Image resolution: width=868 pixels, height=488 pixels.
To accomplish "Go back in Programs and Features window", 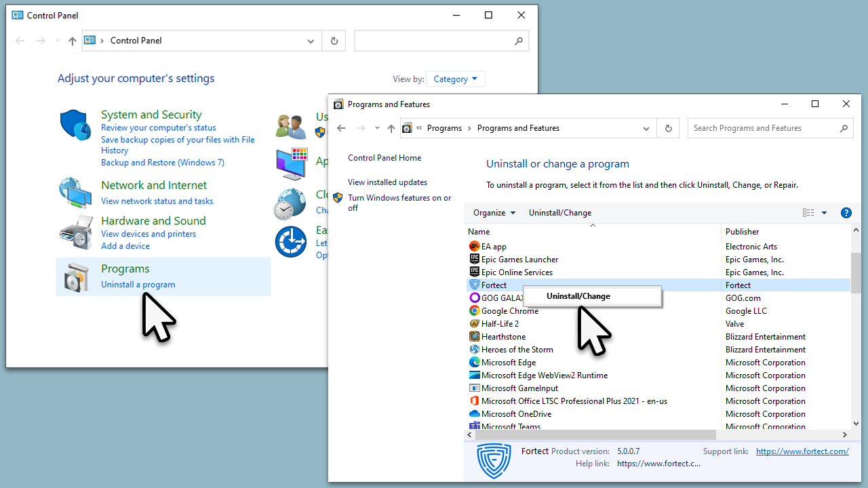I will pyautogui.click(x=342, y=128).
